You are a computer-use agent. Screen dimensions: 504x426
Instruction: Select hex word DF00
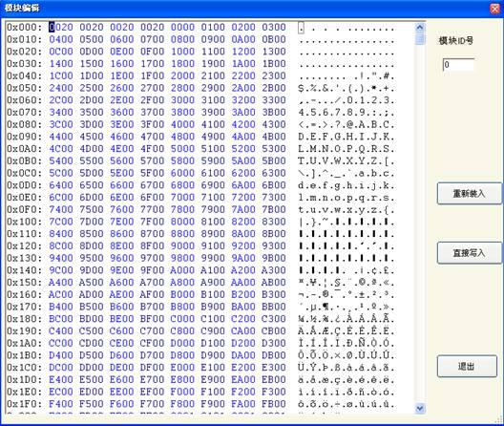(x=152, y=368)
